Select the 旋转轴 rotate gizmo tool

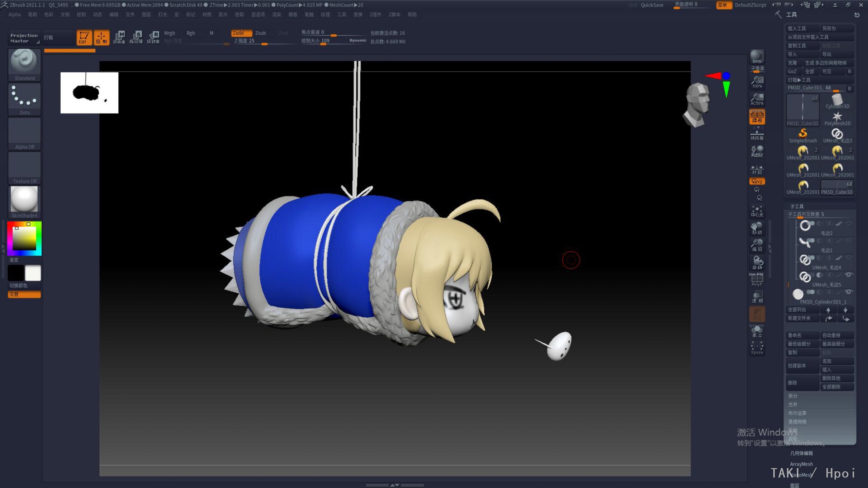[x=153, y=37]
